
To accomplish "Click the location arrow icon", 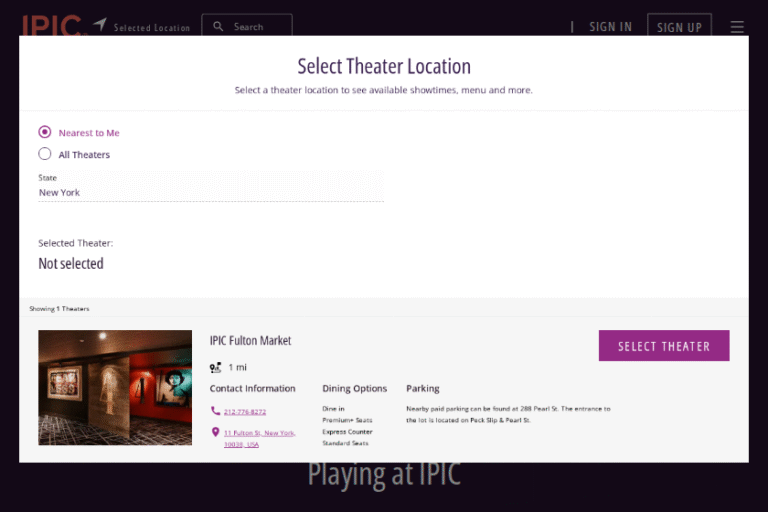I will tap(100, 25).
